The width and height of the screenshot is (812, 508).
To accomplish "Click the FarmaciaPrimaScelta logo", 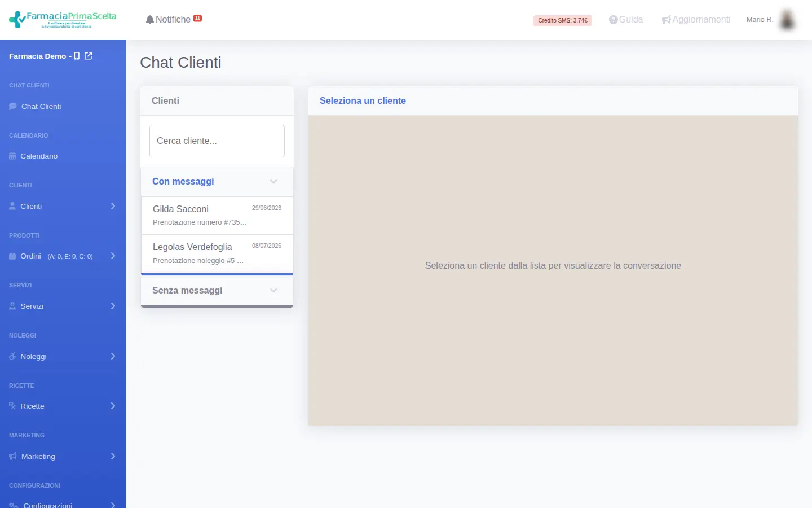I will 63,20.
